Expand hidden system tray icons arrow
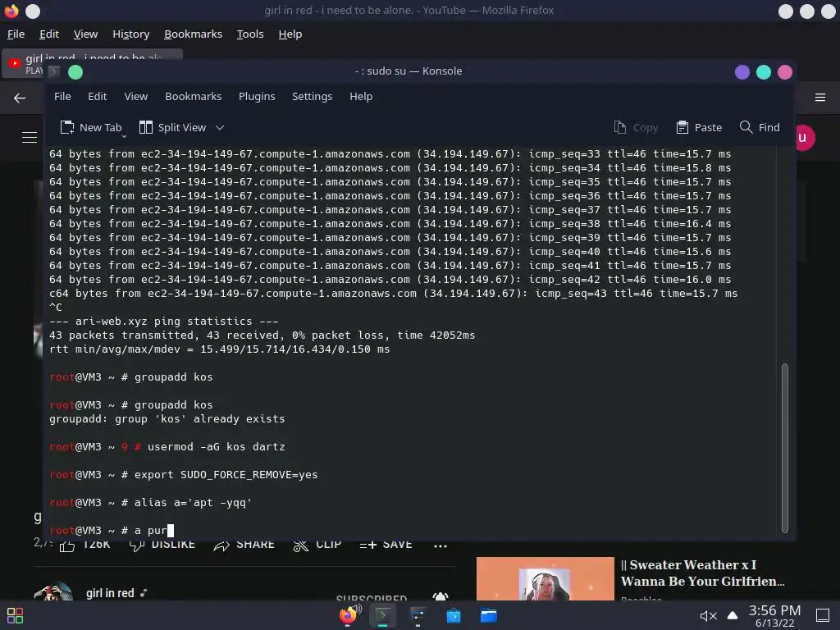 [733, 615]
